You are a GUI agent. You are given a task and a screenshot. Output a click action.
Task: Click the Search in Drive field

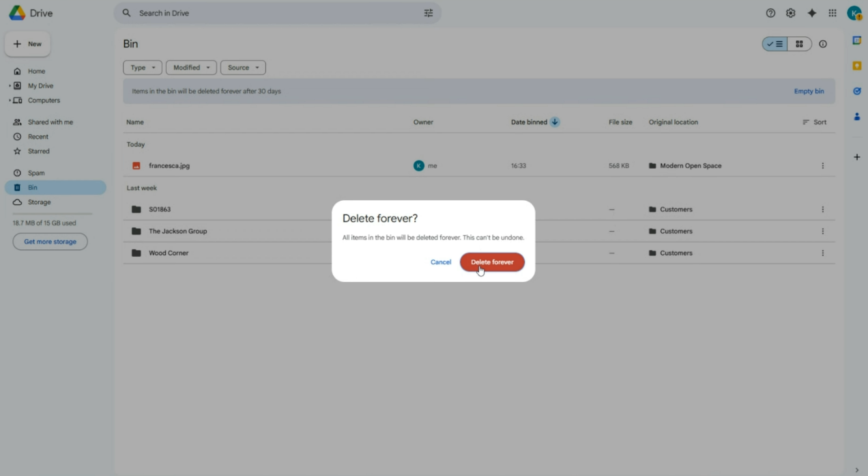coord(273,13)
